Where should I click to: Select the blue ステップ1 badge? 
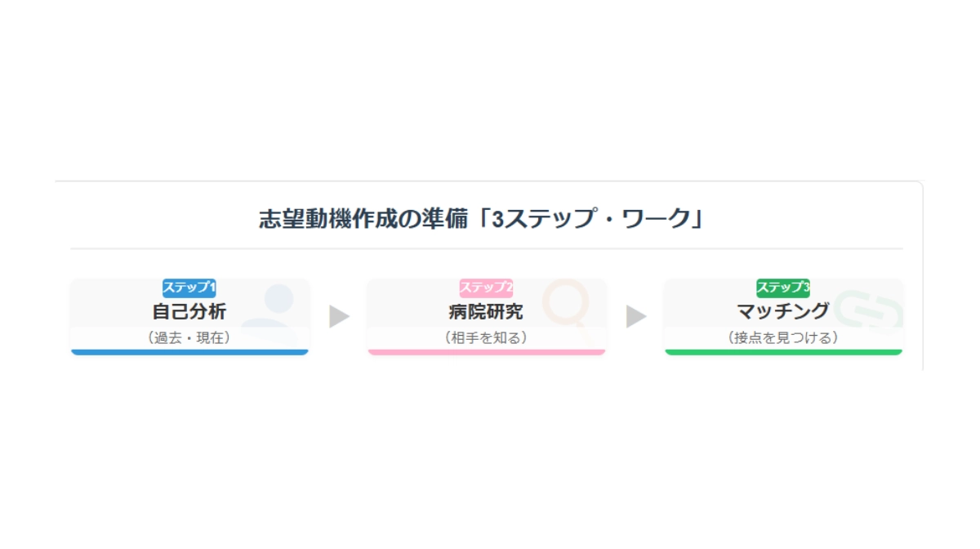click(189, 288)
